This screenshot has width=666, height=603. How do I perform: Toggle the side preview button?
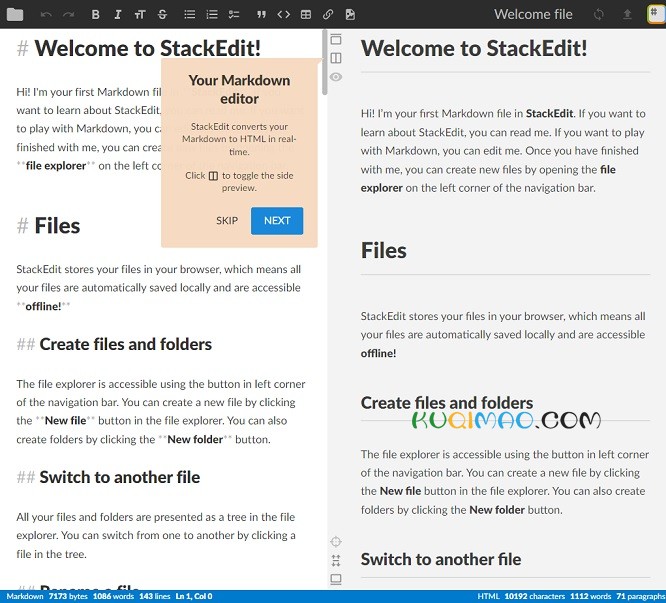click(x=336, y=58)
